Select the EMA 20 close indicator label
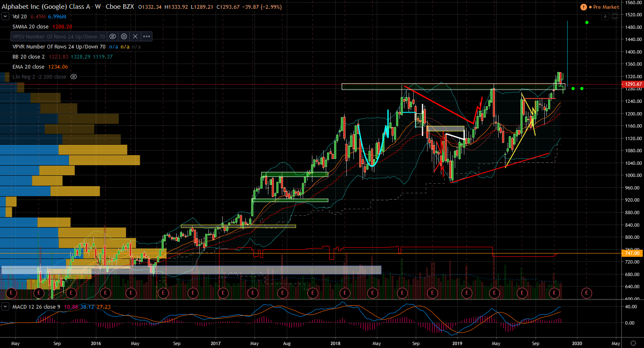 tap(28, 67)
